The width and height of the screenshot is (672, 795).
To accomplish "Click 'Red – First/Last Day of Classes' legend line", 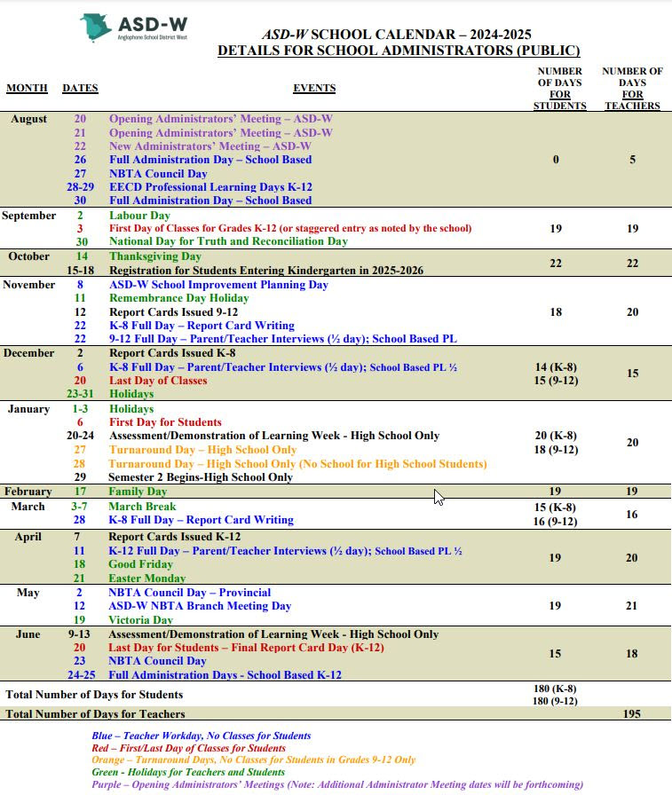I will pyautogui.click(x=189, y=748).
